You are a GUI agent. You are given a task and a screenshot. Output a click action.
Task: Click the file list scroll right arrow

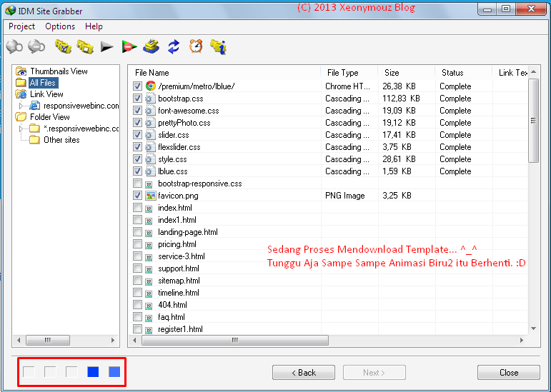tap(522, 340)
